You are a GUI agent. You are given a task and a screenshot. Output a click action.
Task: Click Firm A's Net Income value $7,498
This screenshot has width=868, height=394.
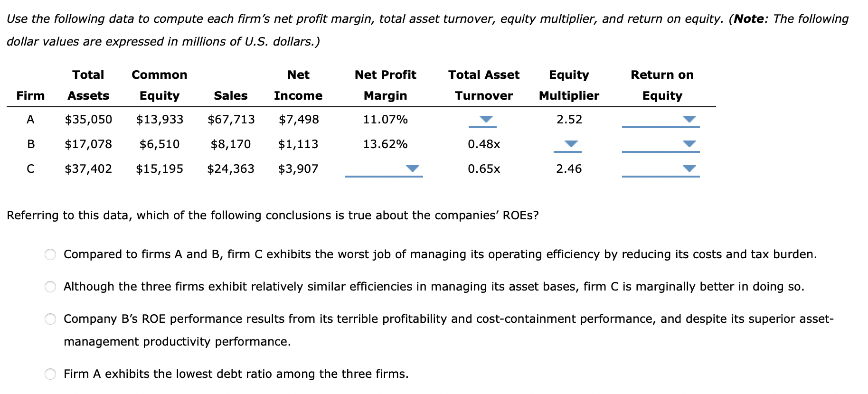point(298,120)
